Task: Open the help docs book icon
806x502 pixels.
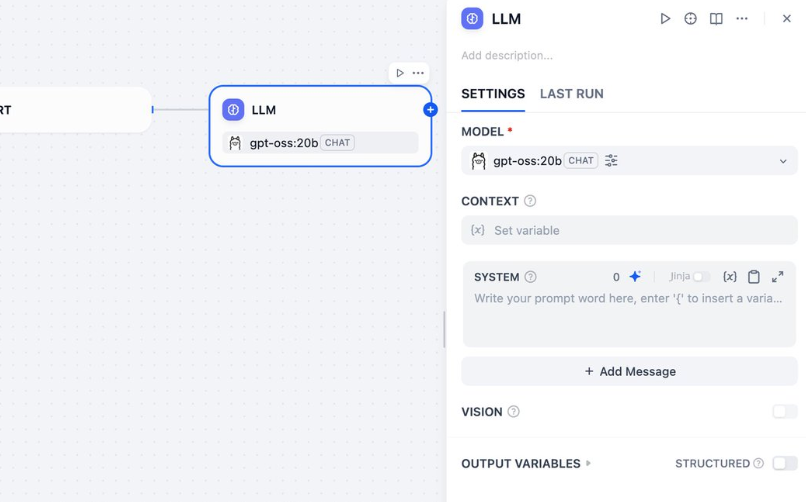Action: coord(716,19)
